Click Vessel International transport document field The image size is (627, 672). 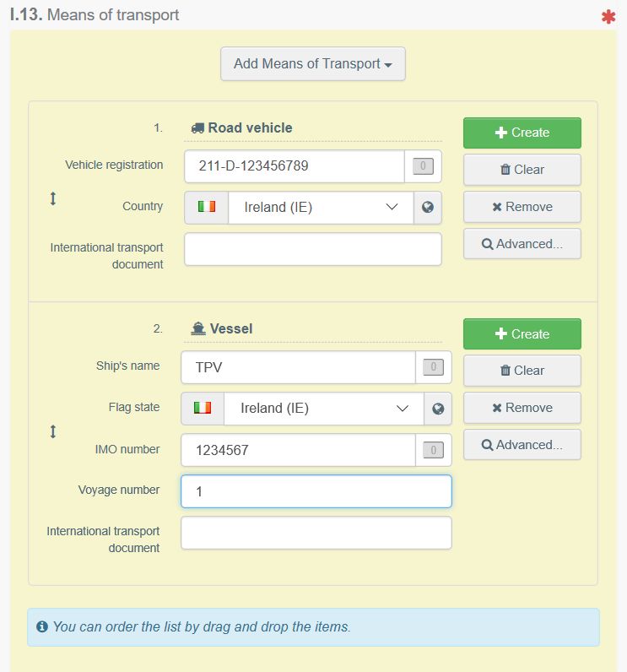[316, 533]
